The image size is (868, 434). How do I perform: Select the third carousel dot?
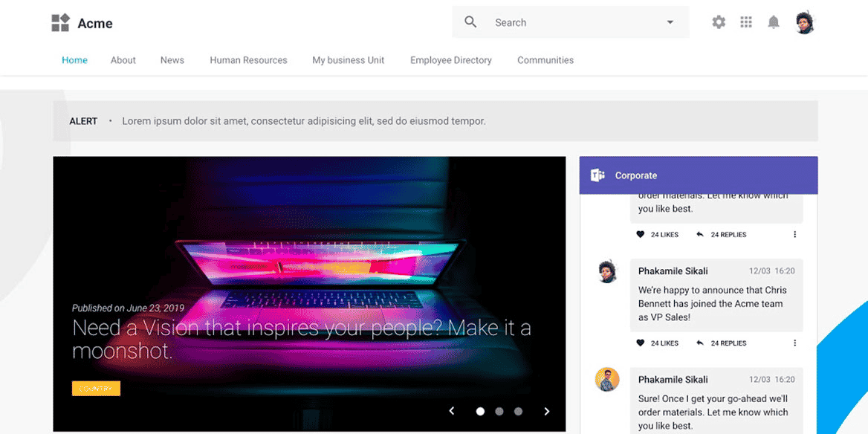[518, 411]
